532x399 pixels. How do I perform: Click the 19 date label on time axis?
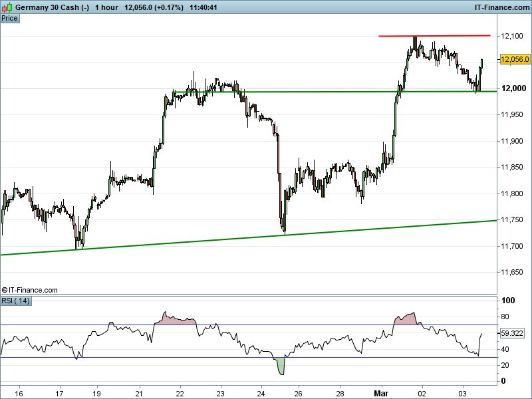click(97, 394)
